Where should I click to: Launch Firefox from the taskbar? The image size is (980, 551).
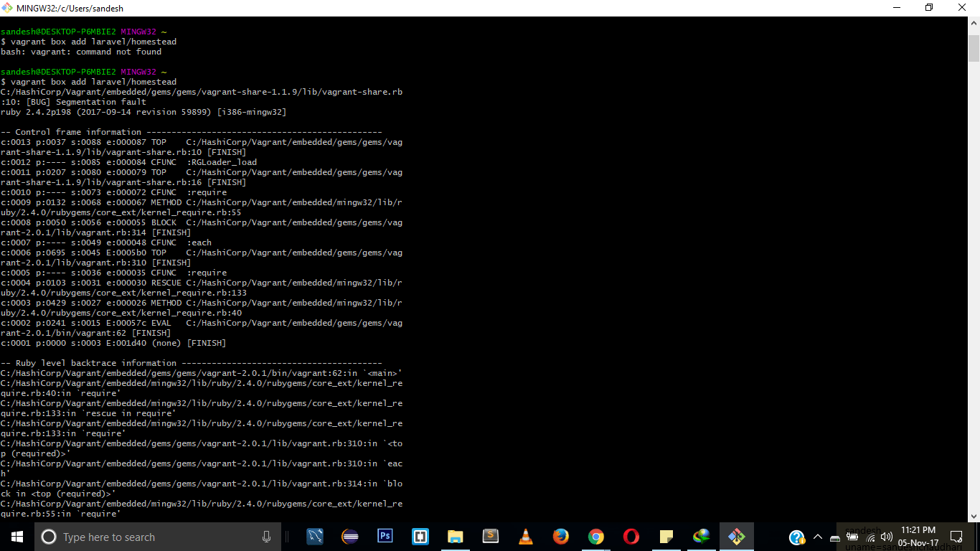pyautogui.click(x=561, y=537)
